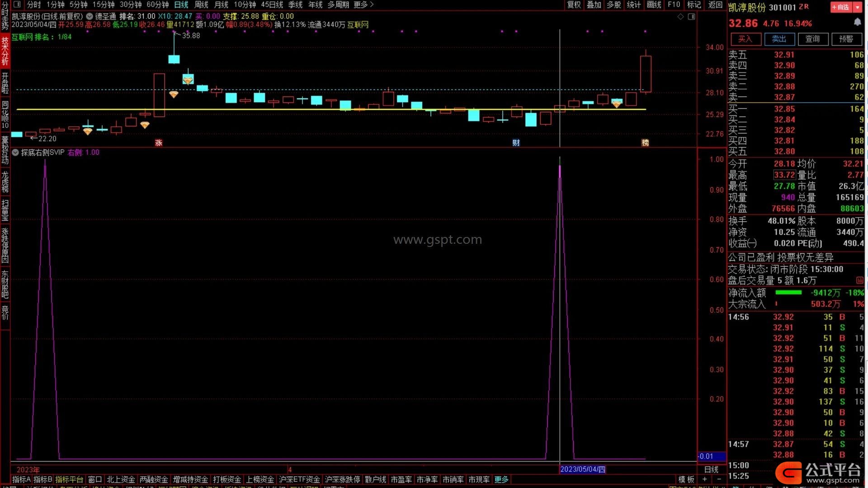Open the 北上资金 tab

(x=121, y=479)
